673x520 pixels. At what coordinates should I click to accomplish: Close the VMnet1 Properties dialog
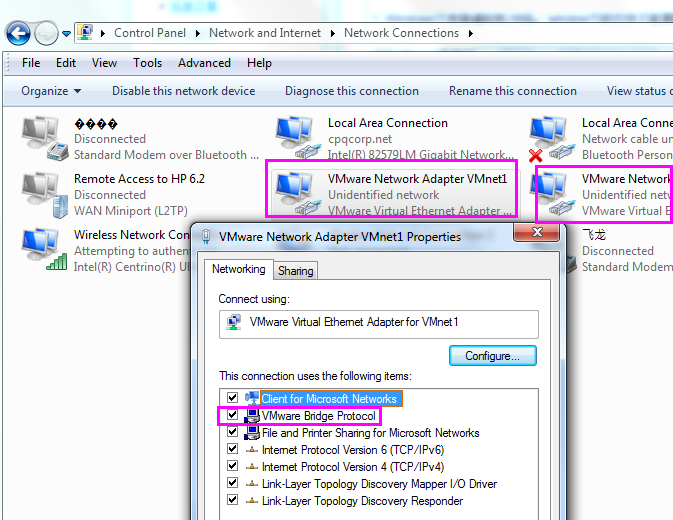click(x=537, y=233)
